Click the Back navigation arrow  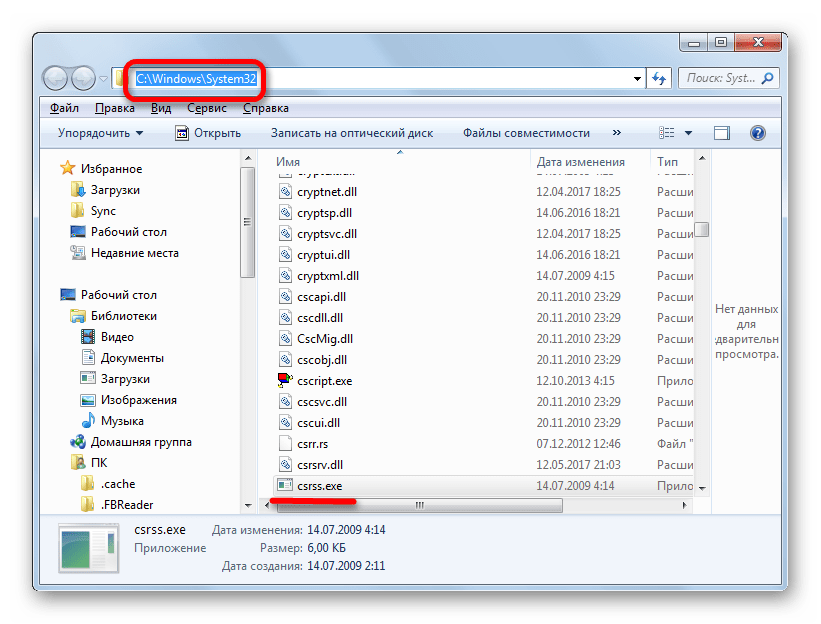[x=55, y=79]
